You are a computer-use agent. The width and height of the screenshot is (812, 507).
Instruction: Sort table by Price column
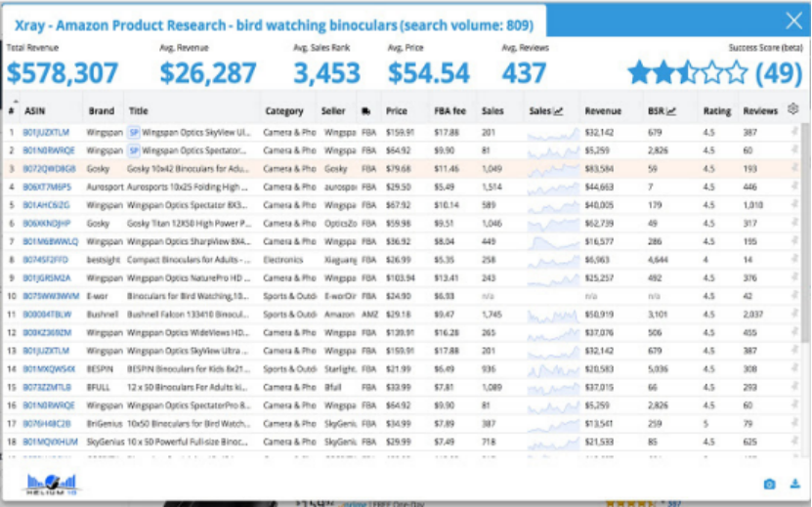(x=397, y=111)
